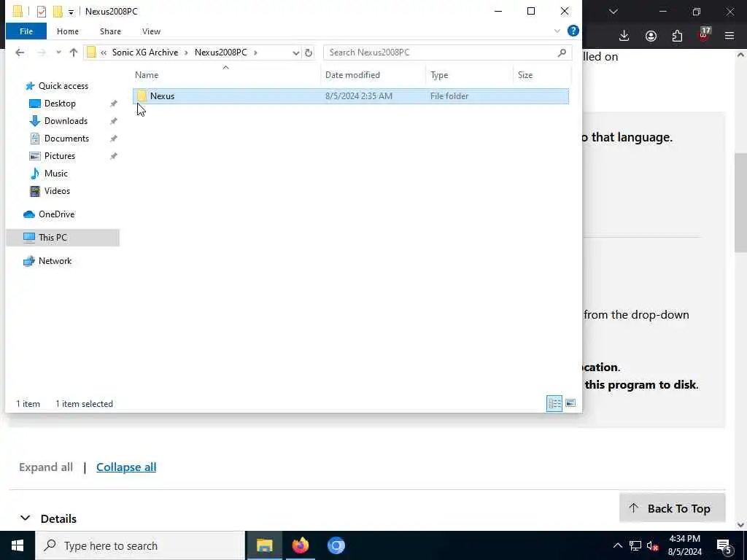Open the address bar history dropdown
The width and height of the screenshot is (747, 560).
295,52
